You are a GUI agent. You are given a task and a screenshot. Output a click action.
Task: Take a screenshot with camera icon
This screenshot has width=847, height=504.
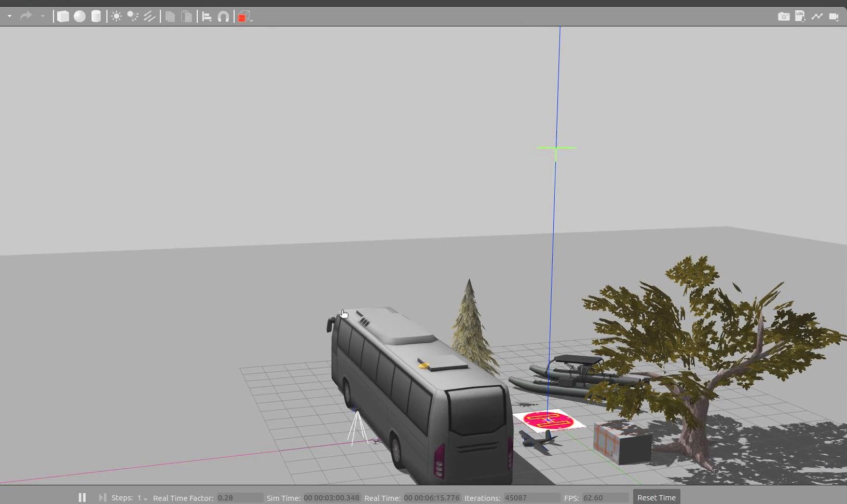[784, 17]
